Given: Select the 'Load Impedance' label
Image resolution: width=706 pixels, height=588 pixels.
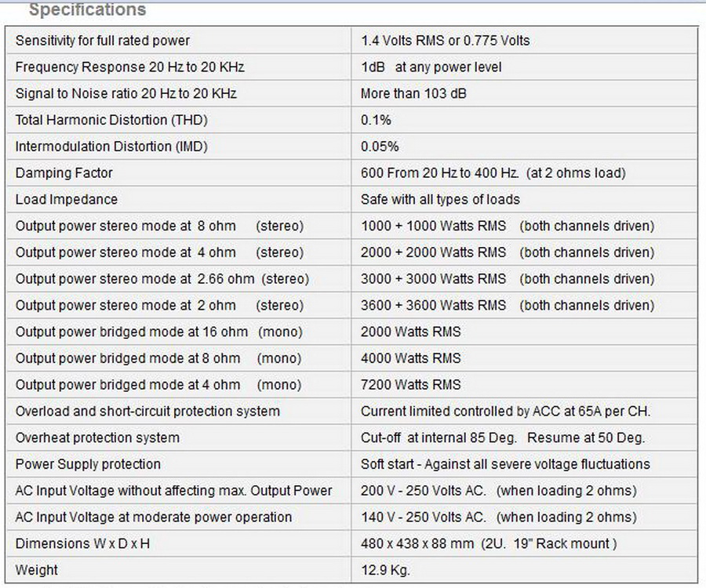Looking at the screenshot, I should (x=67, y=200).
